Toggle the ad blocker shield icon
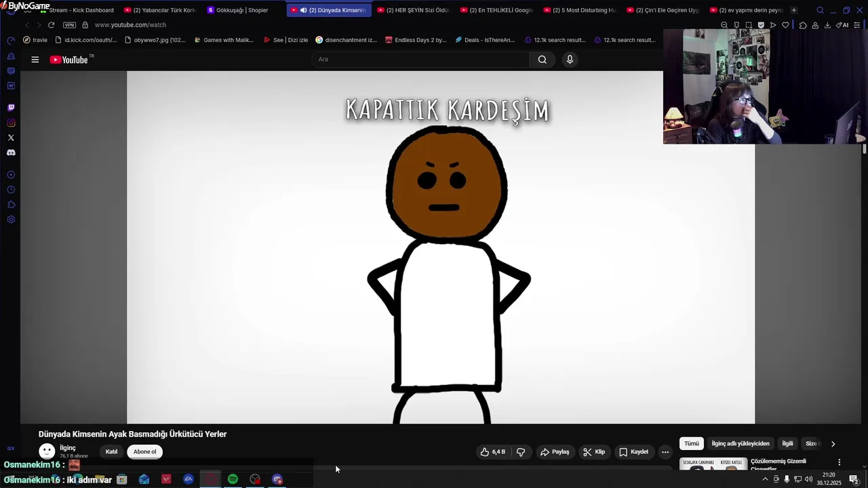 (x=761, y=25)
